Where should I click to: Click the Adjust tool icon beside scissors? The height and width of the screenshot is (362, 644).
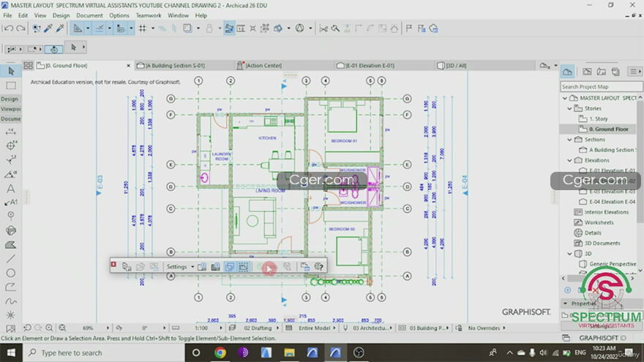click(x=336, y=29)
